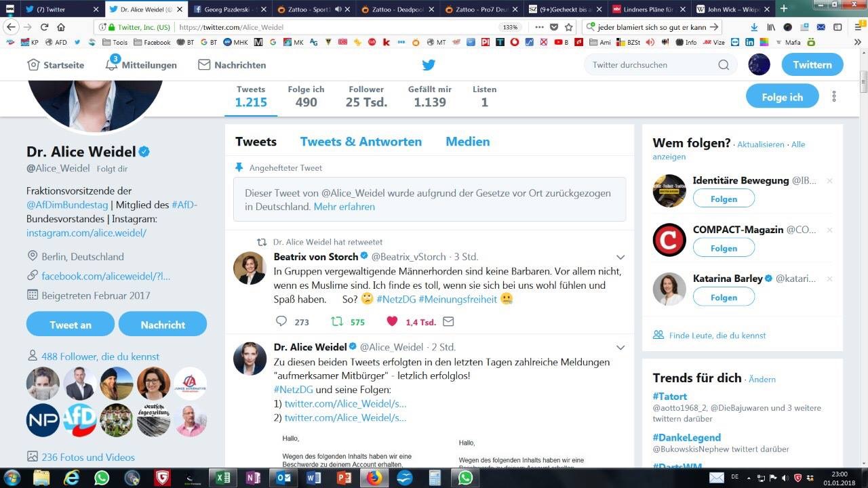868x488 pixels.
Task: Open Finde Leute, die du kennst
Action: click(717, 335)
